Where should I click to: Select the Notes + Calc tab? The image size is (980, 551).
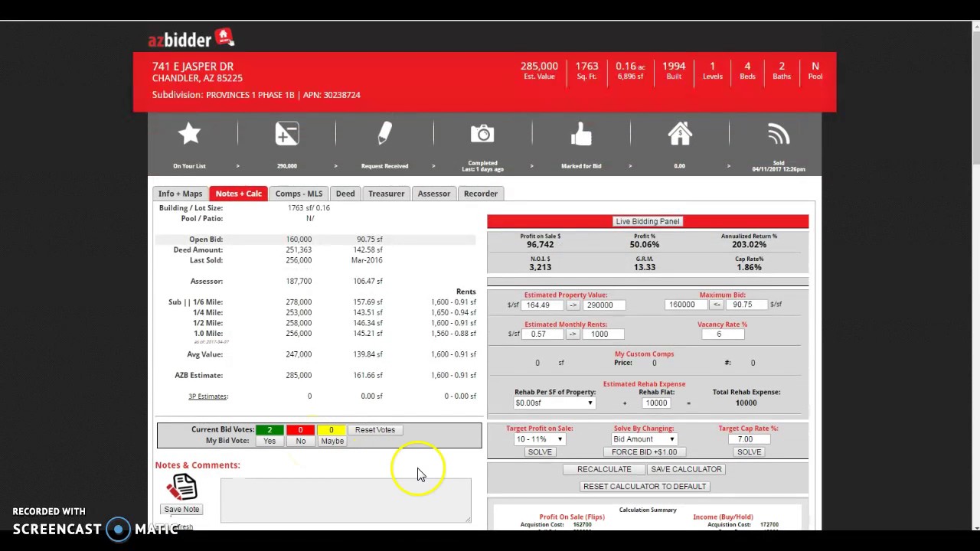(x=238, y=194)
